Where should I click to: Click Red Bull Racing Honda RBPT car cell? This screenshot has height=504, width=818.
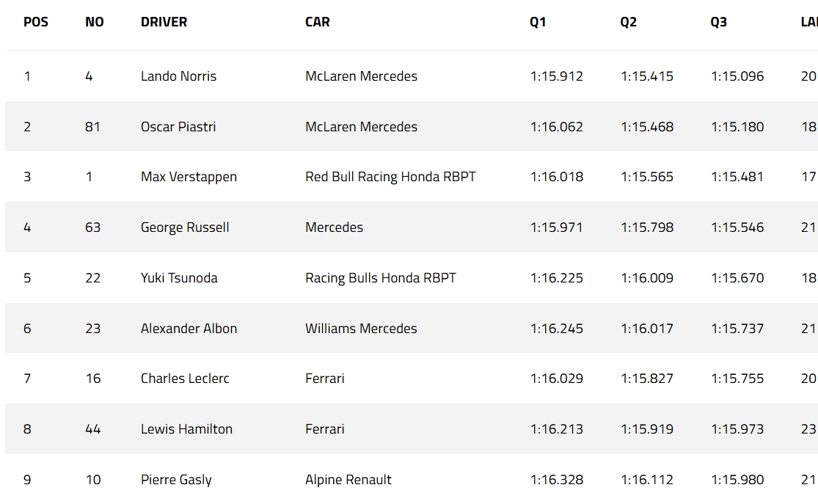point(390,177)
